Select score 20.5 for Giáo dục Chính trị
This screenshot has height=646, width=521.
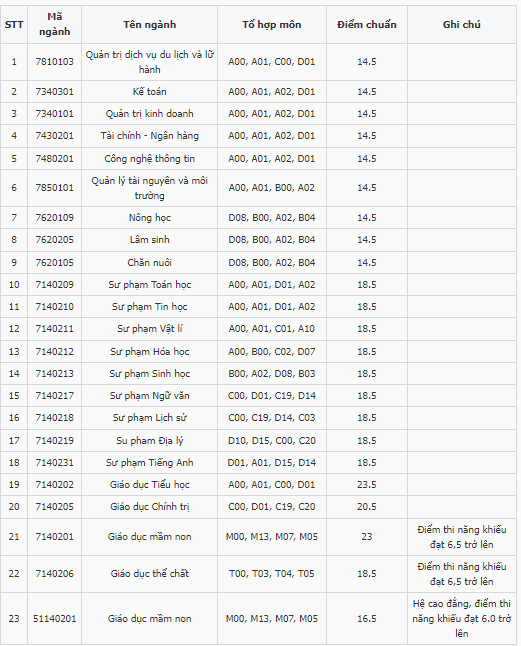pyautogui.click(x=367, y=507)
